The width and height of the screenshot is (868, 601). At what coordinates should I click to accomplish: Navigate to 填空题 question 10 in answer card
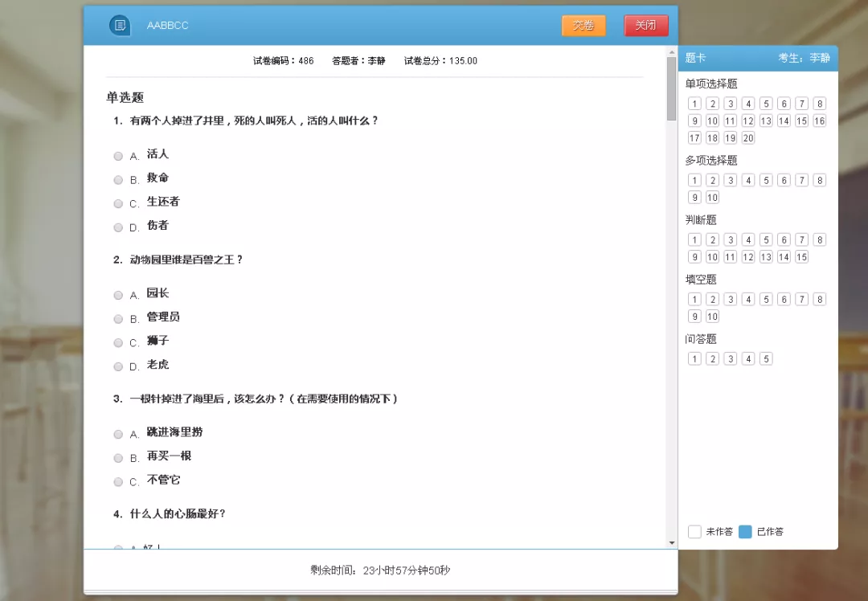(712, 317)
